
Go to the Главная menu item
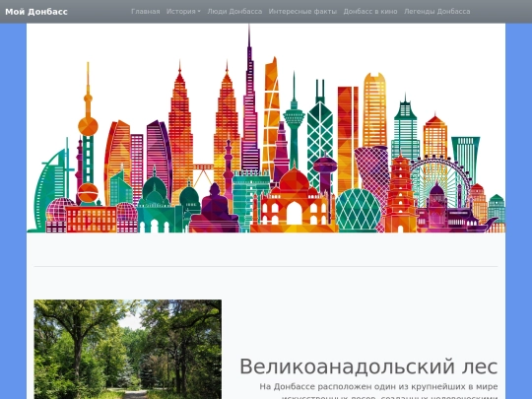click(145, 12)
